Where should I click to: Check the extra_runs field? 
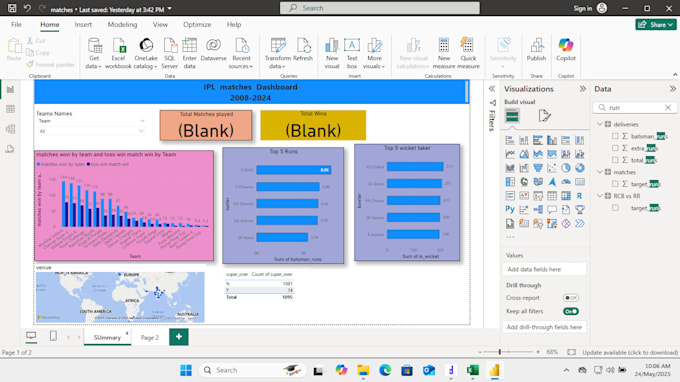point(615,148)
